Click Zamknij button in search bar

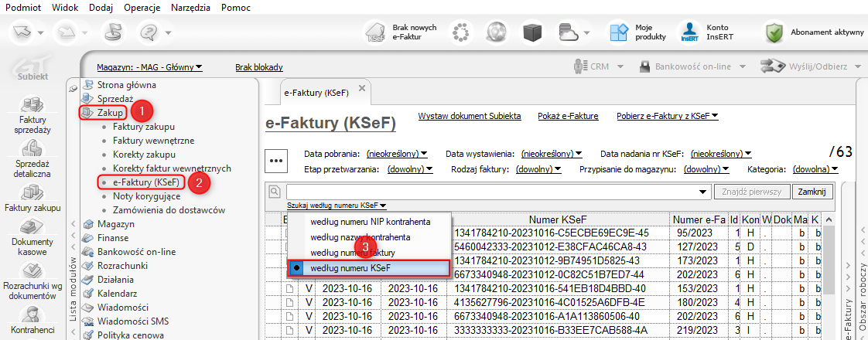(812, 192)
